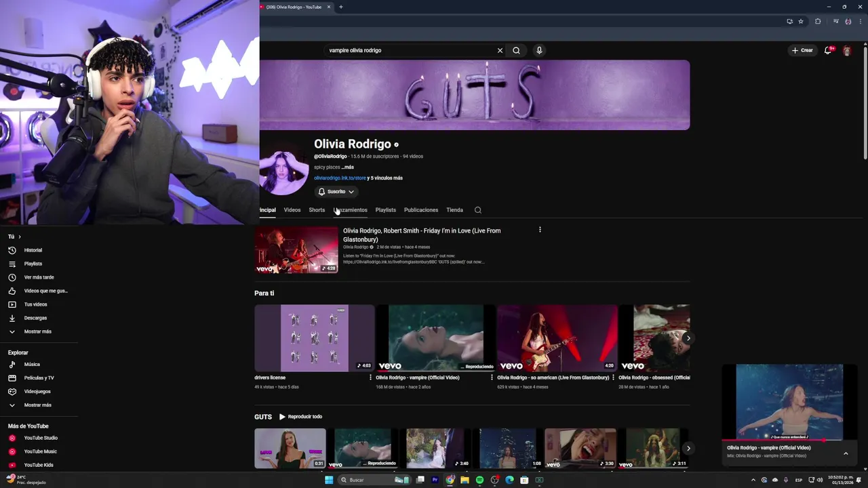Open the Suscrito notification dropdown
Viewport: 868px width, 488px height.
point(336,192)
